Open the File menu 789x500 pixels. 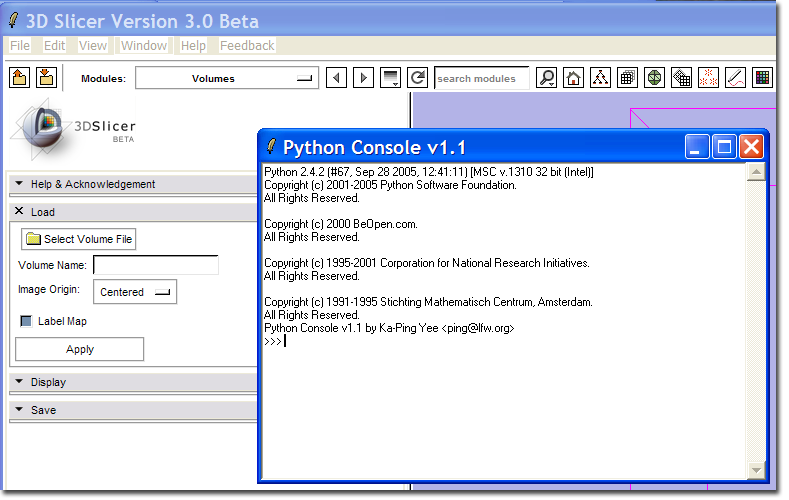click(x=19, y=46)
